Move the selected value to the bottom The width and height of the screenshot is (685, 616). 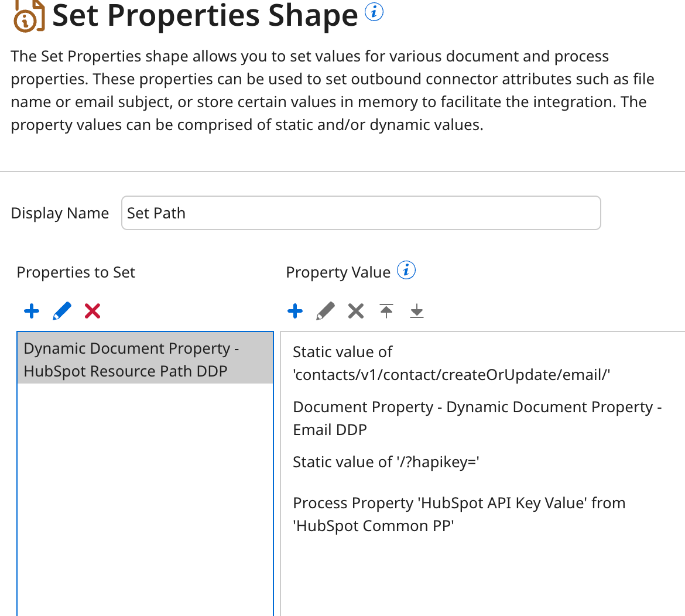pos(417,311)
